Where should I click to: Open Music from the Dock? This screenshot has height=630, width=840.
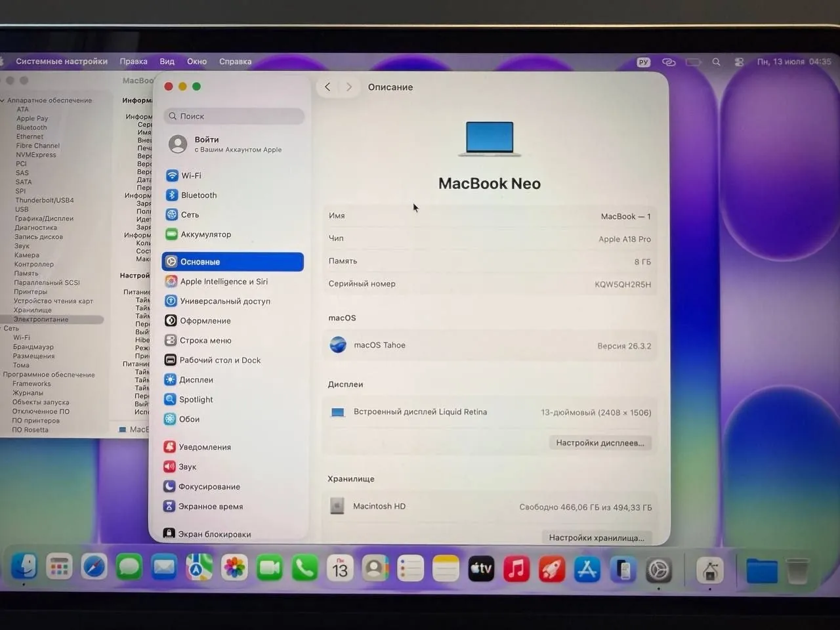[x=516, y=569]
